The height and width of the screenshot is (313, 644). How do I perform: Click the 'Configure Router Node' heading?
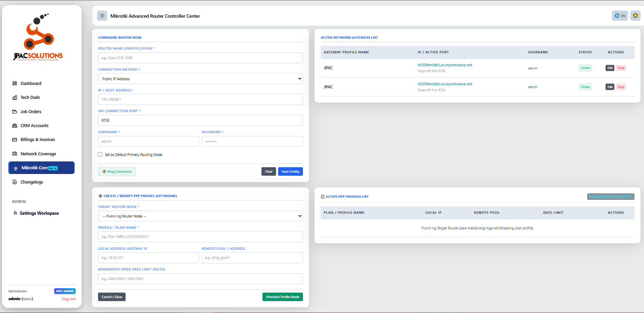point(120,38)
